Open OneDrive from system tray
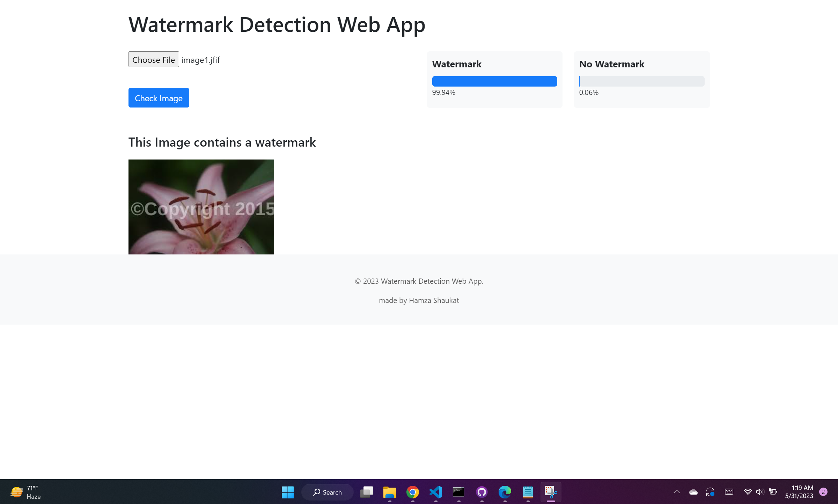 693,492
